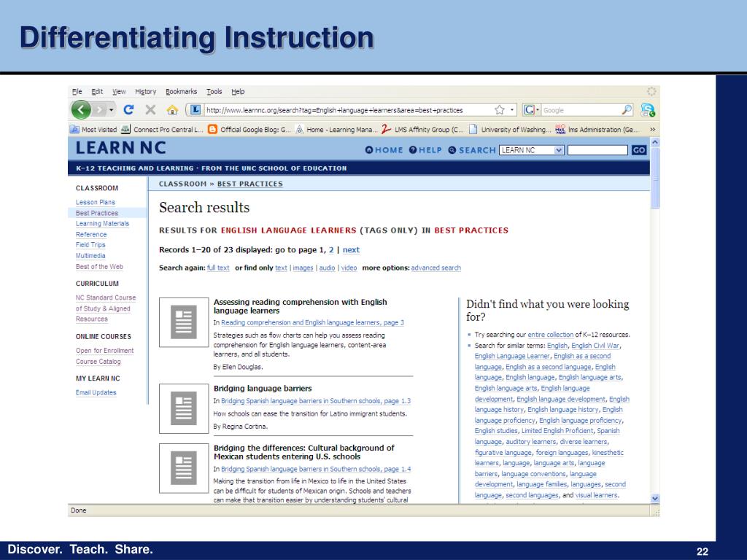The height and width of the screenshot is (560, 747).
Task: Open the address bar history dropdown
Action: (x=512, y=110)
